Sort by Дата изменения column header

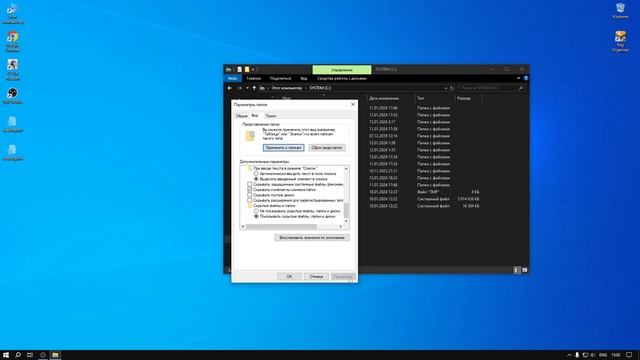tap(384, 98)
